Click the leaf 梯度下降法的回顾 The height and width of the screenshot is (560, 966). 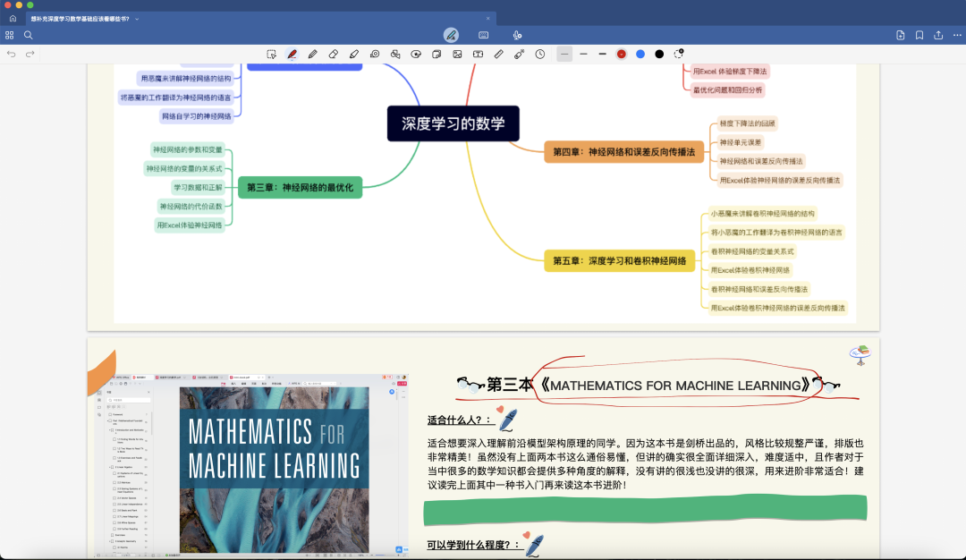point(747,123)
